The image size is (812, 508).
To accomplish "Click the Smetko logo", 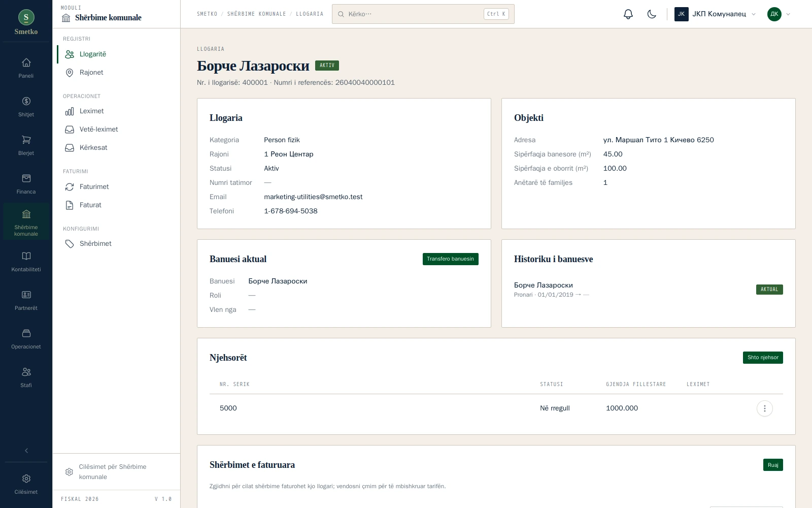I will 26,22.
